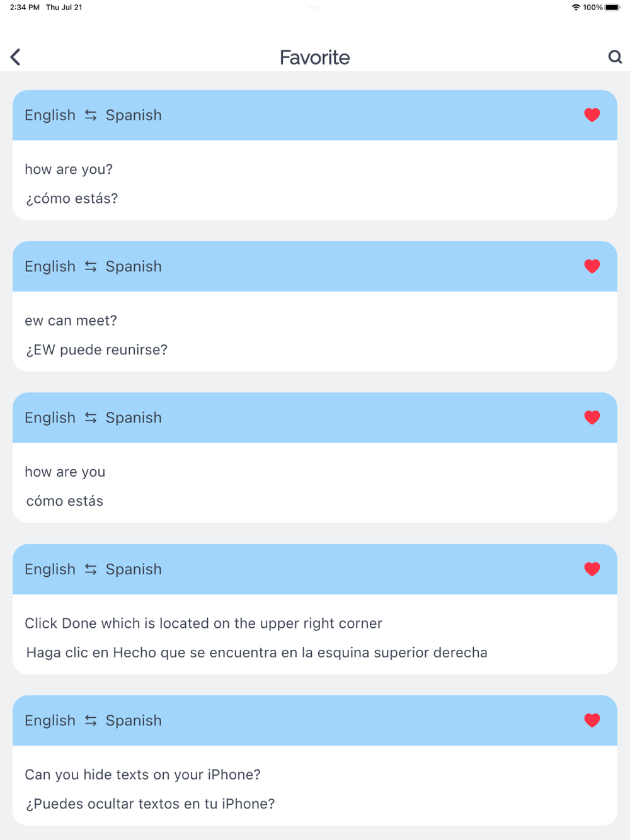Tap "Click Done which is located" source sentence
630x840 pixels.
pyautogui.click(x=203, y=623)
